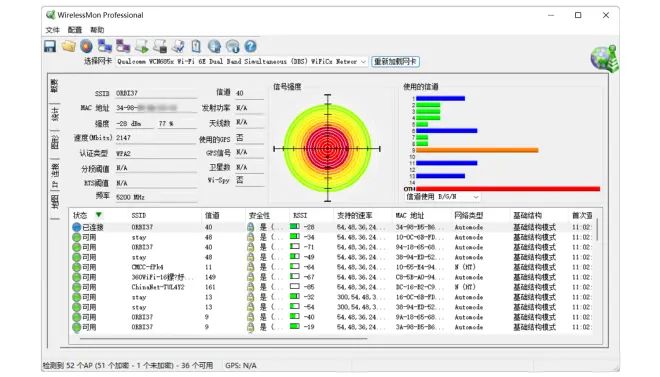Open the 信道使用 B/G/N dropdown
The height and width of the screenshot is (377, 660).
click(442, 197)
